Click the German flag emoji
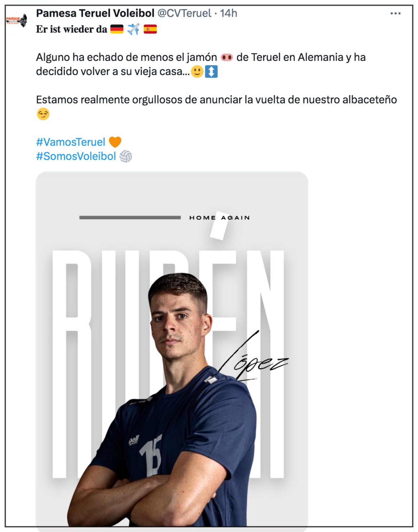Image resolution: width=418 pixels, height=532 pixels. (x=117, y=29)
